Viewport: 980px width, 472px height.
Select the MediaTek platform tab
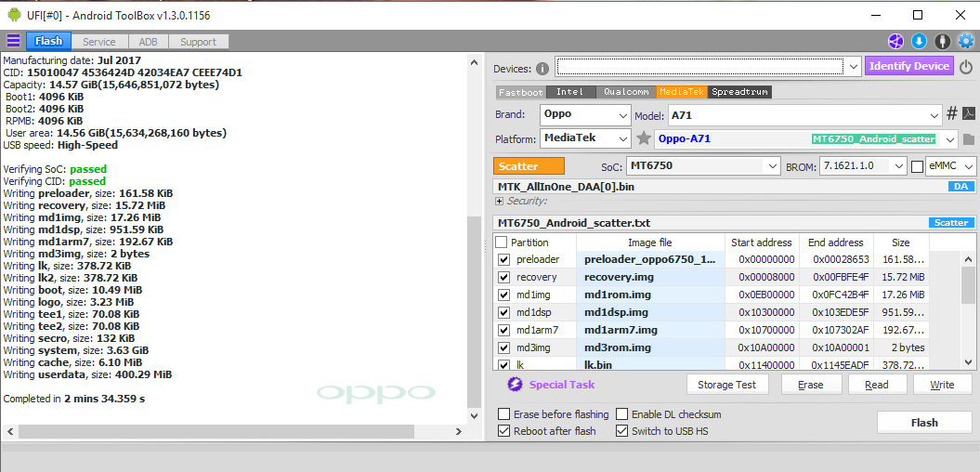click(682, 92)
